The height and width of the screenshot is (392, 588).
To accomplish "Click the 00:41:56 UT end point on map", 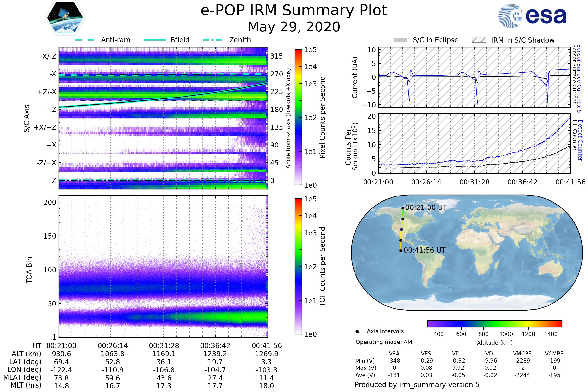I will [401, 251].
